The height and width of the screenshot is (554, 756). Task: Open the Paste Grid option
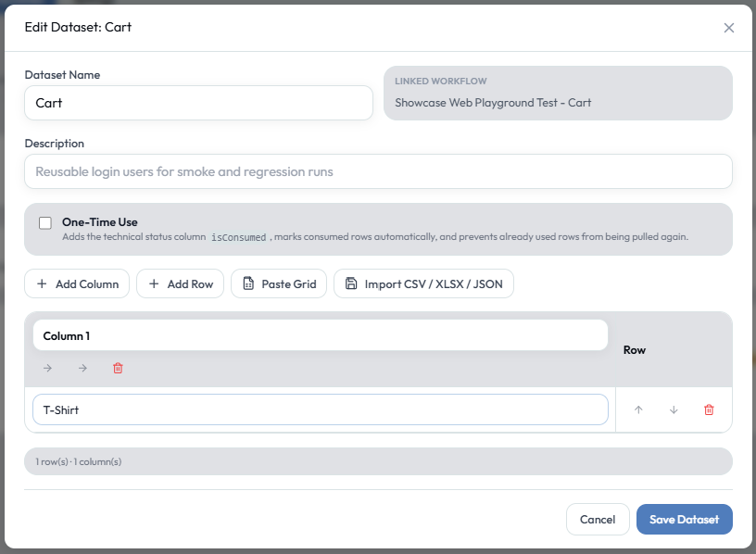pos(279,284)
